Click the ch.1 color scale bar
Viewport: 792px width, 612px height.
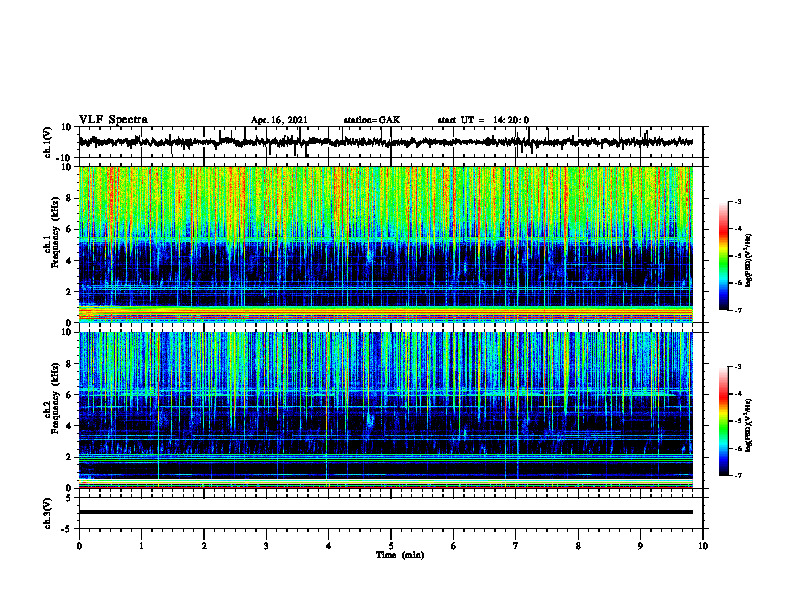(x=723, y=256)
